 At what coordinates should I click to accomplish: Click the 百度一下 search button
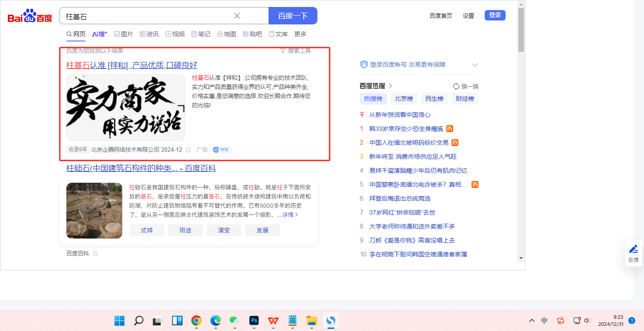point(293,16)
